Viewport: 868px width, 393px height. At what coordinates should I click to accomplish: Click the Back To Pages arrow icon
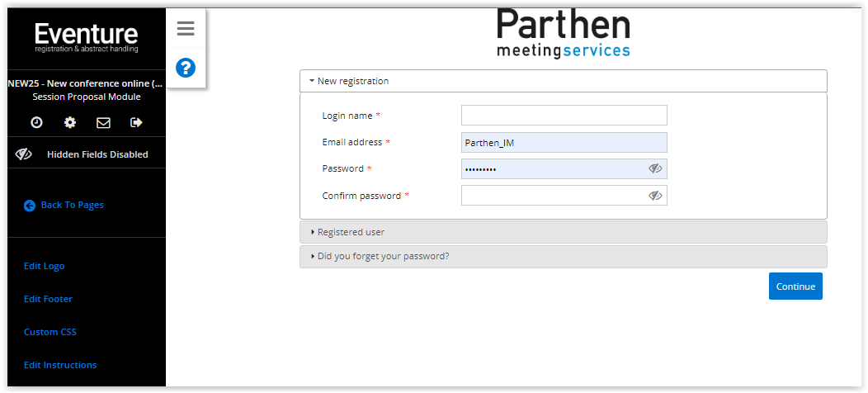(x=30, y=206)
